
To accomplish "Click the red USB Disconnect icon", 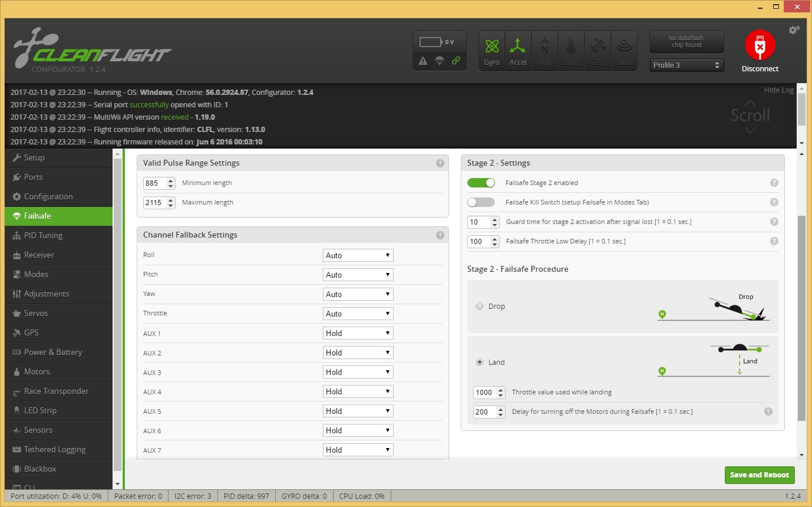I will 760,46.
